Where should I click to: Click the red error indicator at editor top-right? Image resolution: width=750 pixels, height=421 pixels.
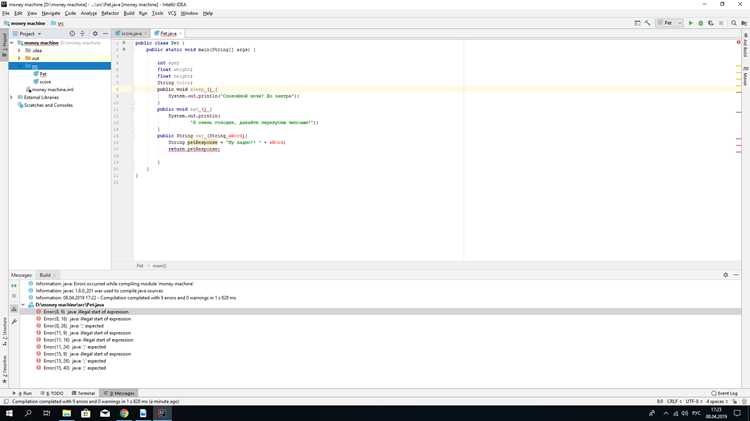(739, 43)
